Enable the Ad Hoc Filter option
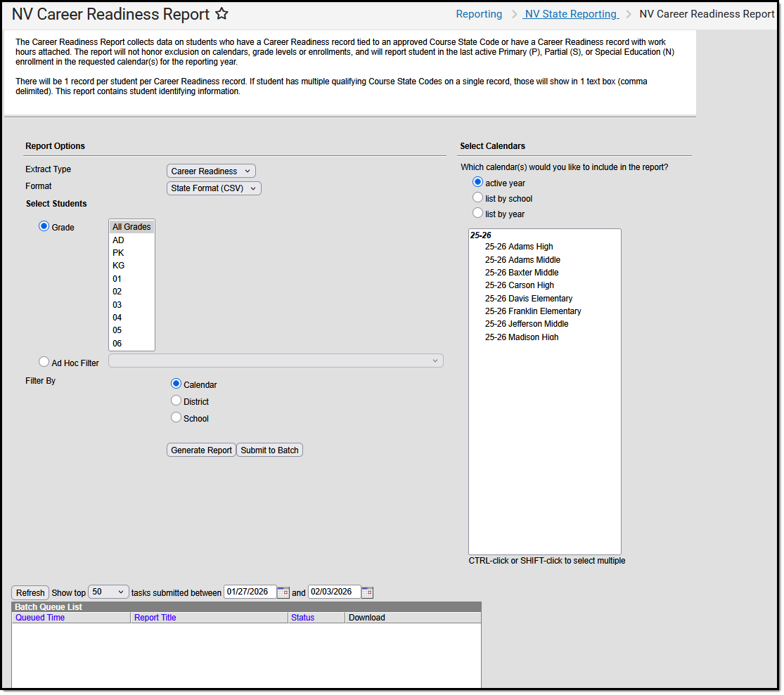Screen dimensions: 784x695 [x=43, y=361]
